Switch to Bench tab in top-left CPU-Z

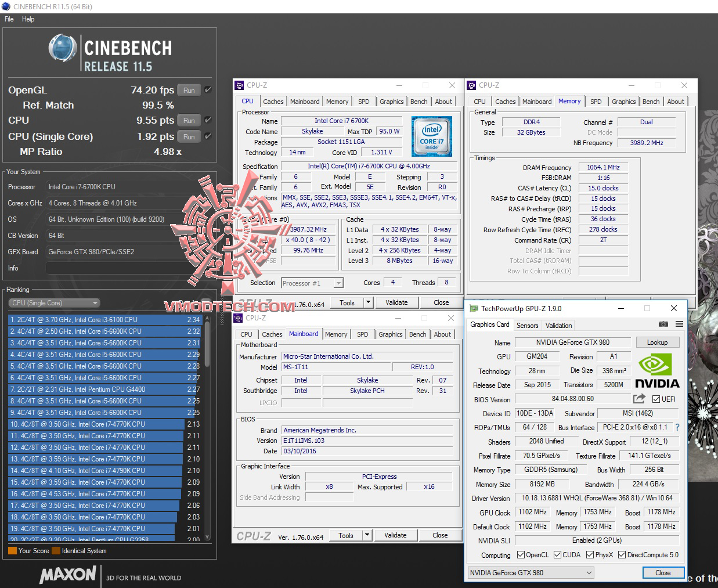418,102
